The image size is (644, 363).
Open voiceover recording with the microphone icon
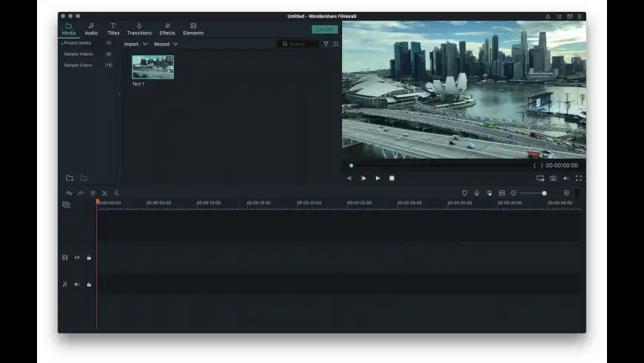(x=477, y=193)
